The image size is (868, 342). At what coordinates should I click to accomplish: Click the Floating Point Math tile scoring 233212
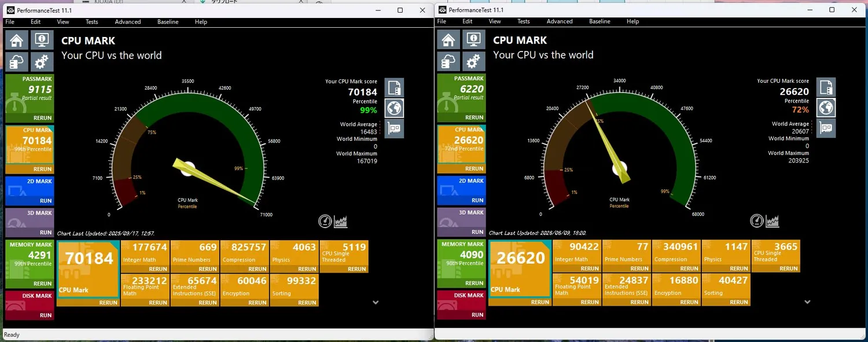(145, 290)
